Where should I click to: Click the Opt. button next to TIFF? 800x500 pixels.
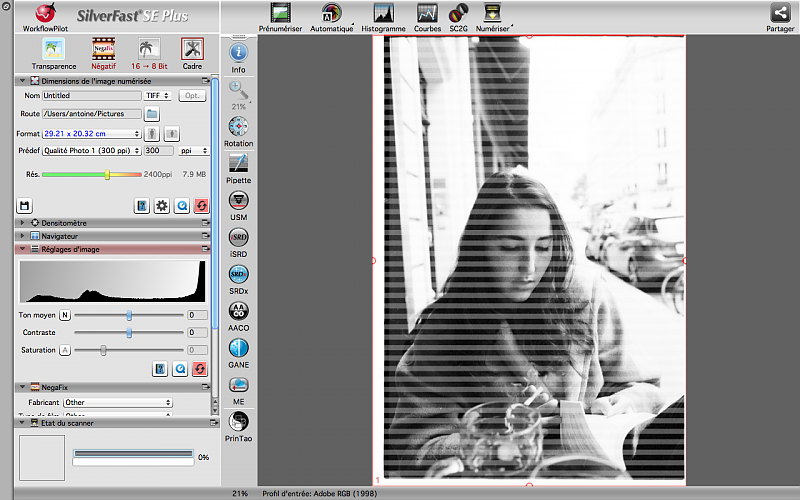pos(192,95)
